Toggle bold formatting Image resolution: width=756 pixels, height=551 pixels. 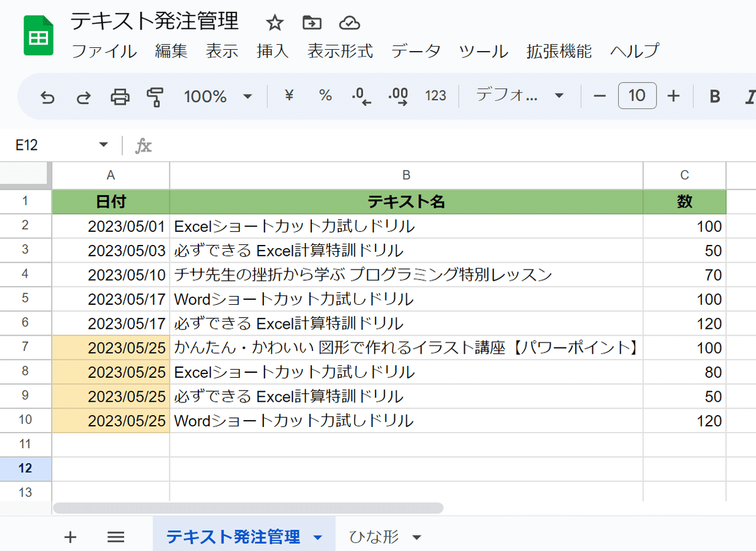[714, 96]
